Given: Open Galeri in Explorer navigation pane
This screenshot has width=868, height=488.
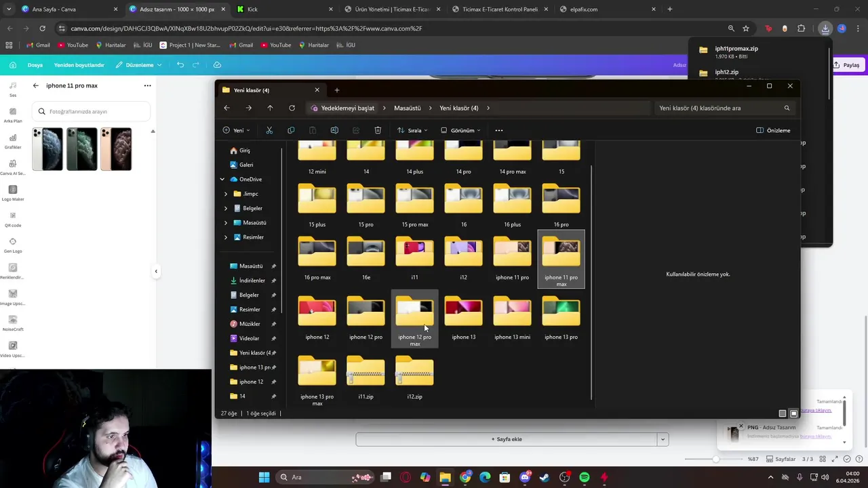Looking at the screenshot, I should 246,165.
